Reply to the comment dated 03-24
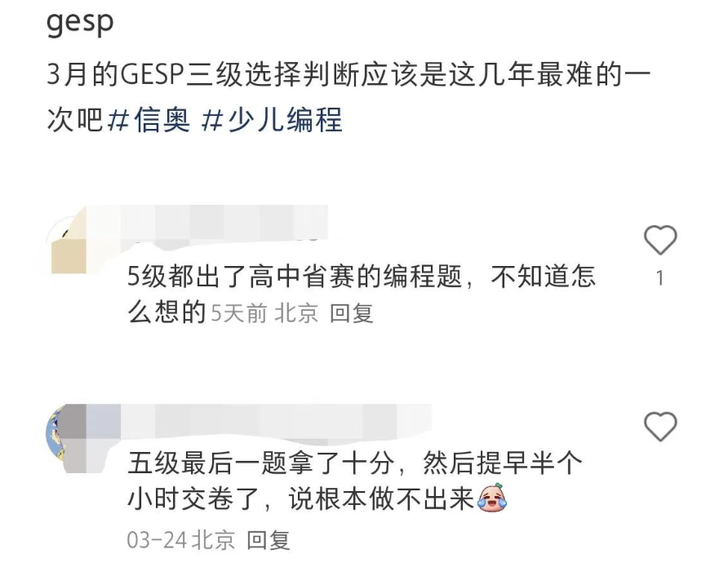 click(x=269, y=540)
